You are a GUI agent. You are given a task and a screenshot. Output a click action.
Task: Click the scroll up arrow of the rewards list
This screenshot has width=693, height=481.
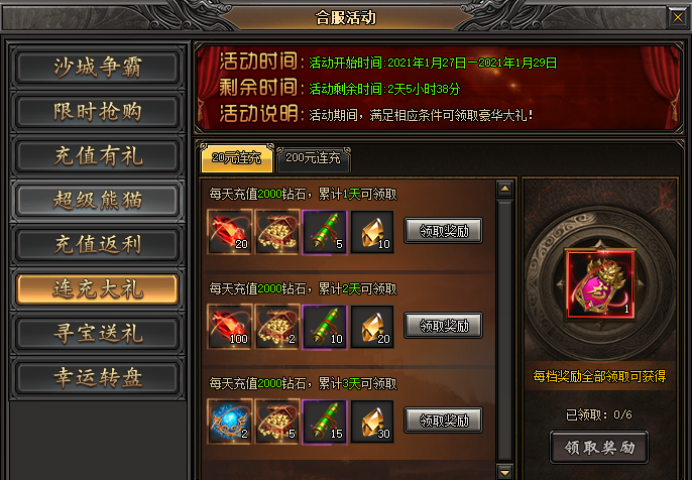(505, 189)
